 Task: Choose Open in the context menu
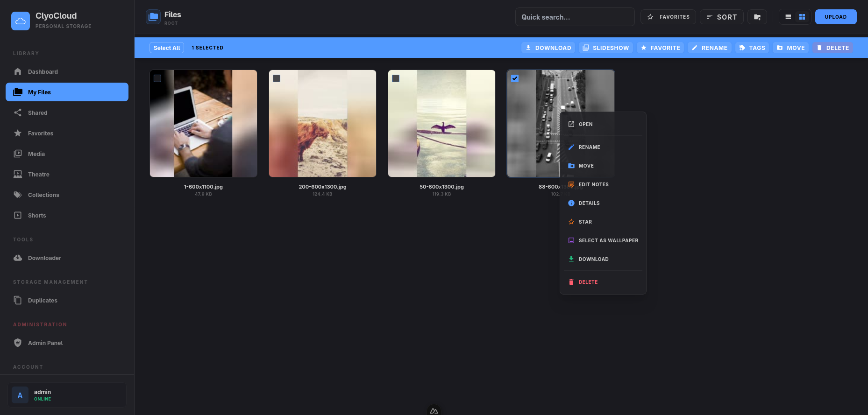coord(603,124)
